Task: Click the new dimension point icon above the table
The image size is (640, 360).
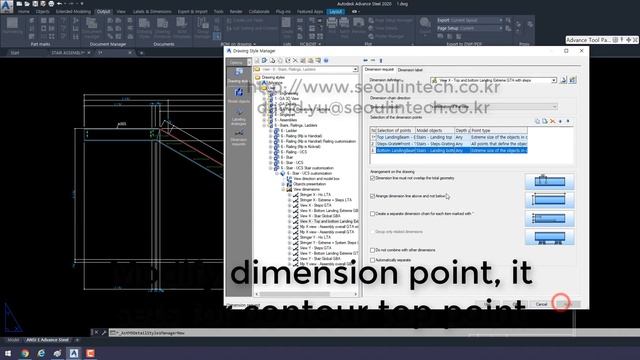Action: (x=537, y=121)
